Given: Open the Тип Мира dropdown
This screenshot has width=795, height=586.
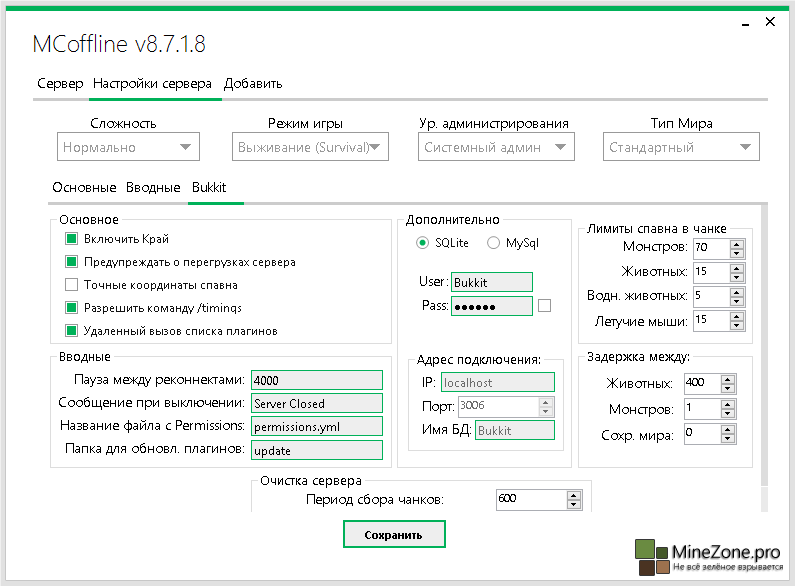Looking at the screenshot, I should [x=683, y=147].
